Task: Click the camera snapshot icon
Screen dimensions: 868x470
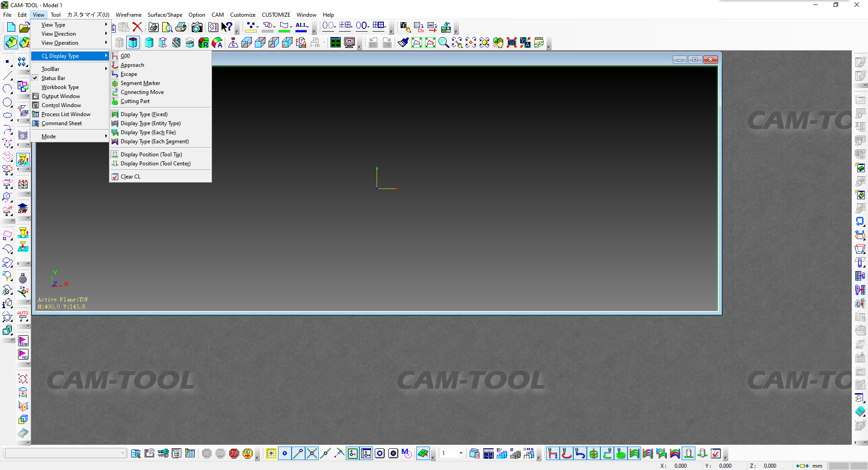Action: (197, 28)
